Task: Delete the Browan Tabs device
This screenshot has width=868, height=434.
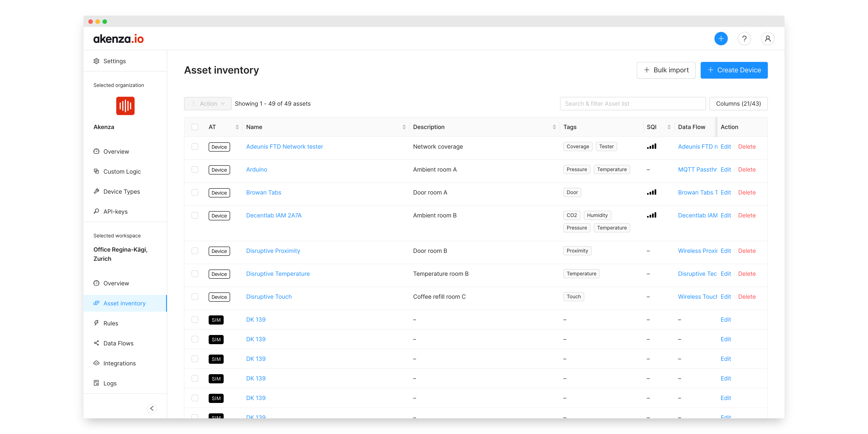Action: click(x=747, y=192)
